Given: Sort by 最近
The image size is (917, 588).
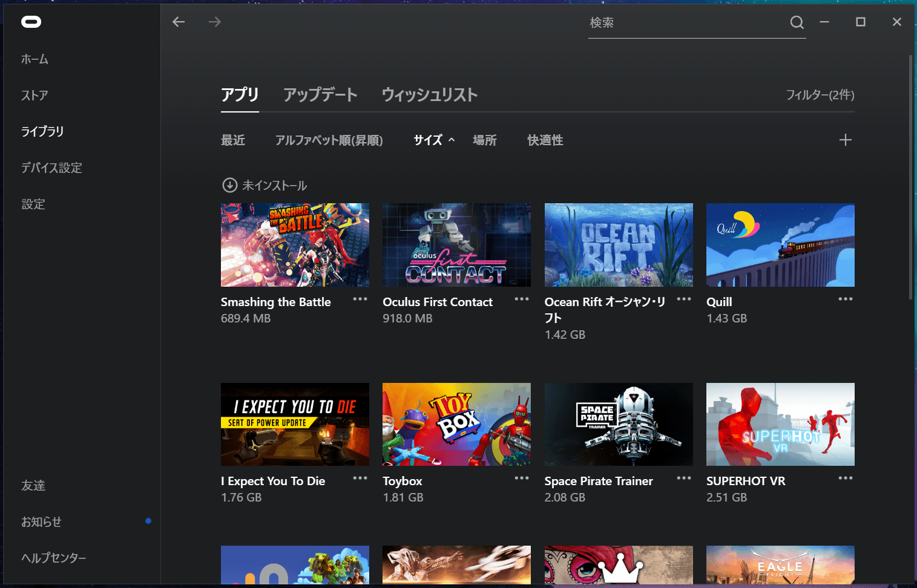Looking at the screenshot, I should 233,140.
